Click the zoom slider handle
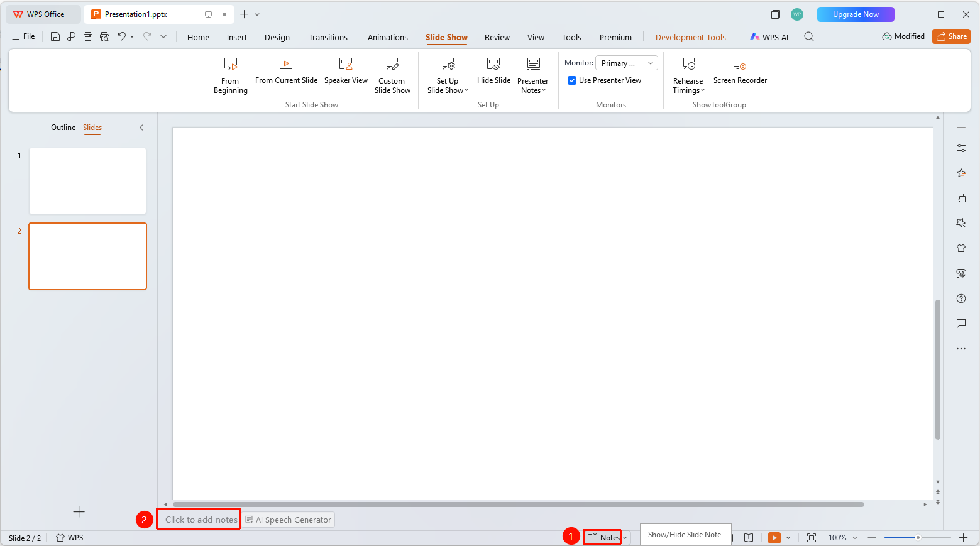Viewport: 980px width, 546px height. coord(918,538)
